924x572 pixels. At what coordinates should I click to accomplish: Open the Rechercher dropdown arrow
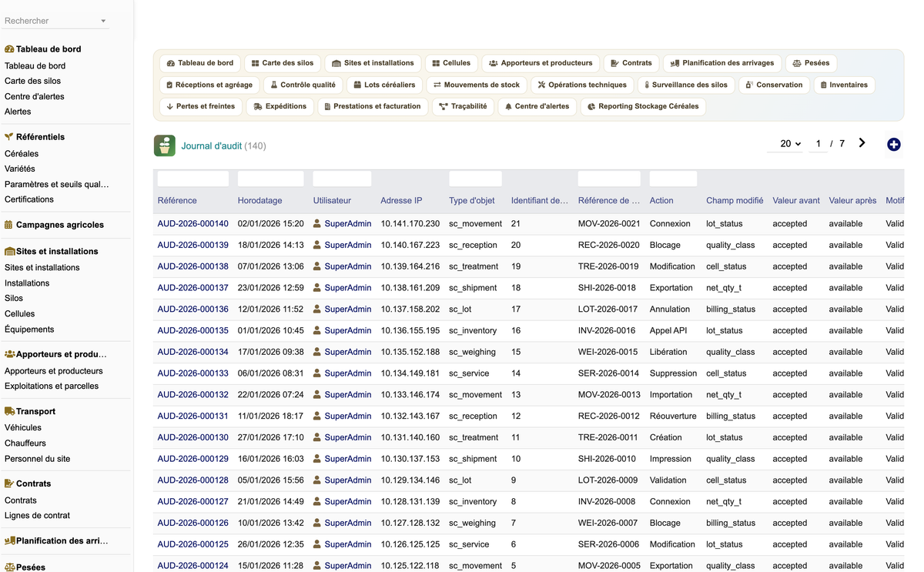pos(103,22)
